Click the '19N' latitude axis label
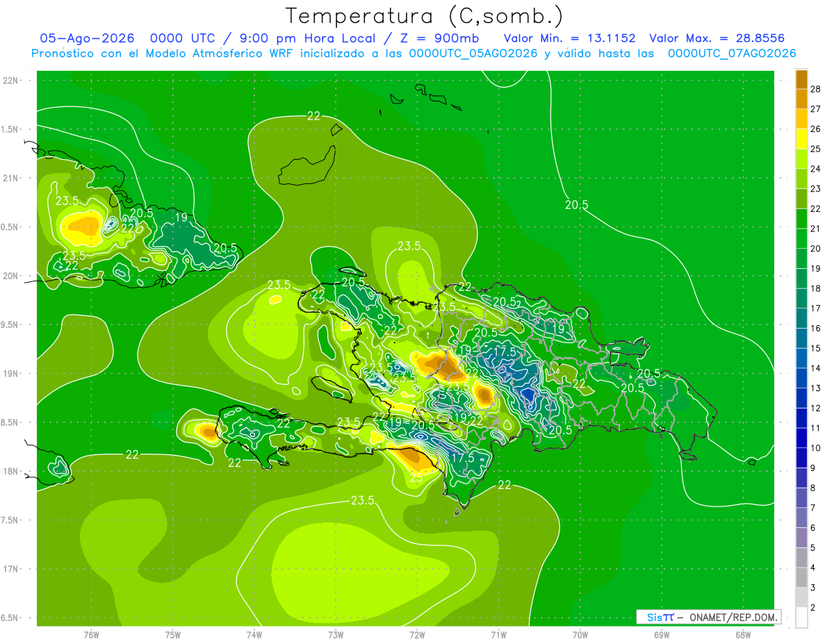This screenshot has width=834, height=644. click(10, 373)
